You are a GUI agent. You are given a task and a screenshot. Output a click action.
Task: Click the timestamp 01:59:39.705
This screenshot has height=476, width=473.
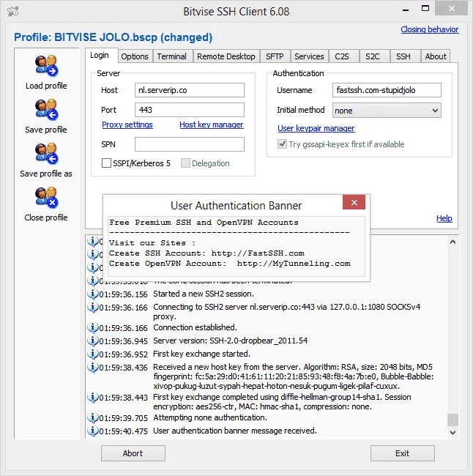(123, 418)
